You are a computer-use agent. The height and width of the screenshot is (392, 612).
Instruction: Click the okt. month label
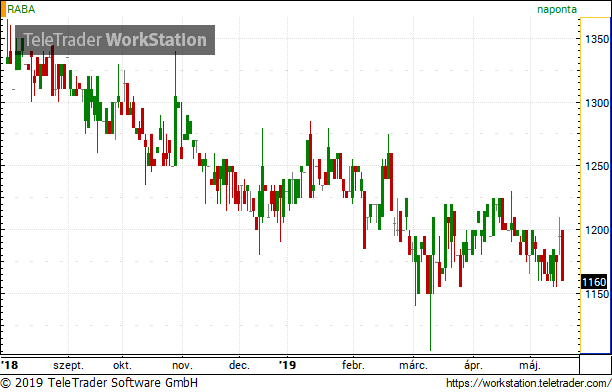(122, 365)
